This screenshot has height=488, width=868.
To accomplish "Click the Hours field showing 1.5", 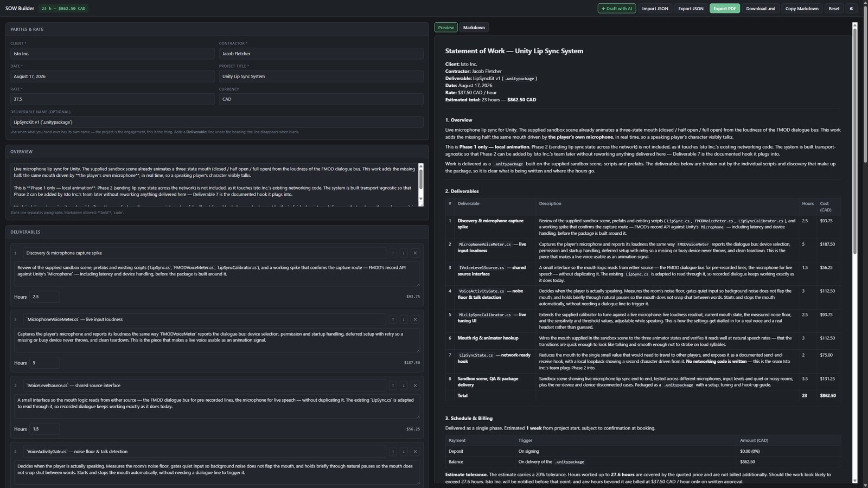I will point(44,429).
